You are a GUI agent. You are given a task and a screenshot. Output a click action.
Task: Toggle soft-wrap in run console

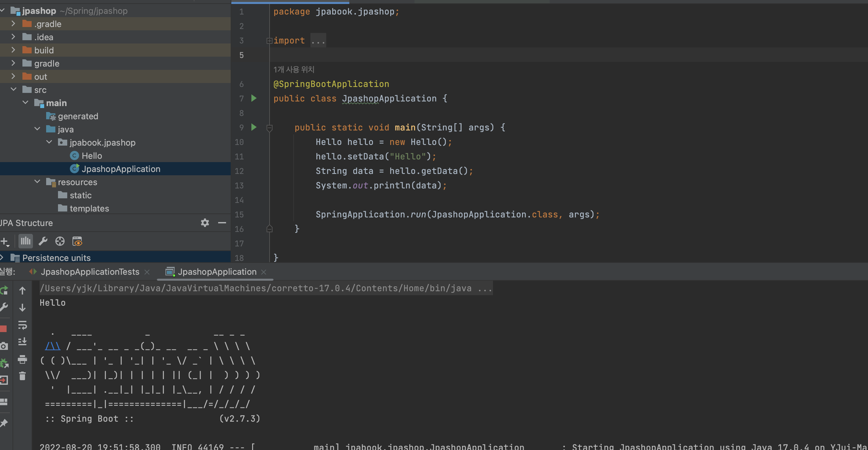[22, 325]
